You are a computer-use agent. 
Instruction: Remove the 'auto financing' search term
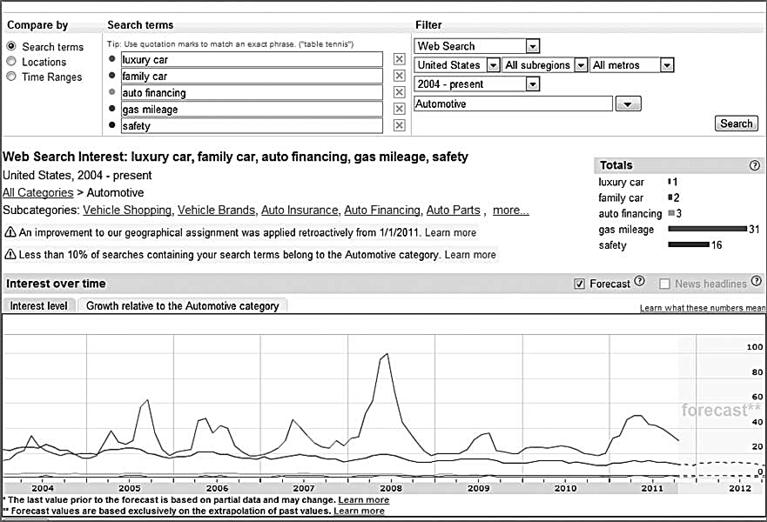click(399, 92)
